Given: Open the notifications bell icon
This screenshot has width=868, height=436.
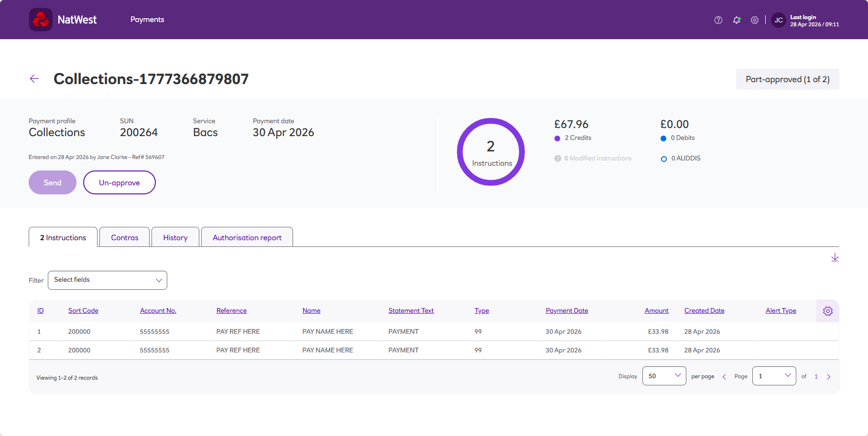Looking at the screenshot, I should [x=737, y=20].
